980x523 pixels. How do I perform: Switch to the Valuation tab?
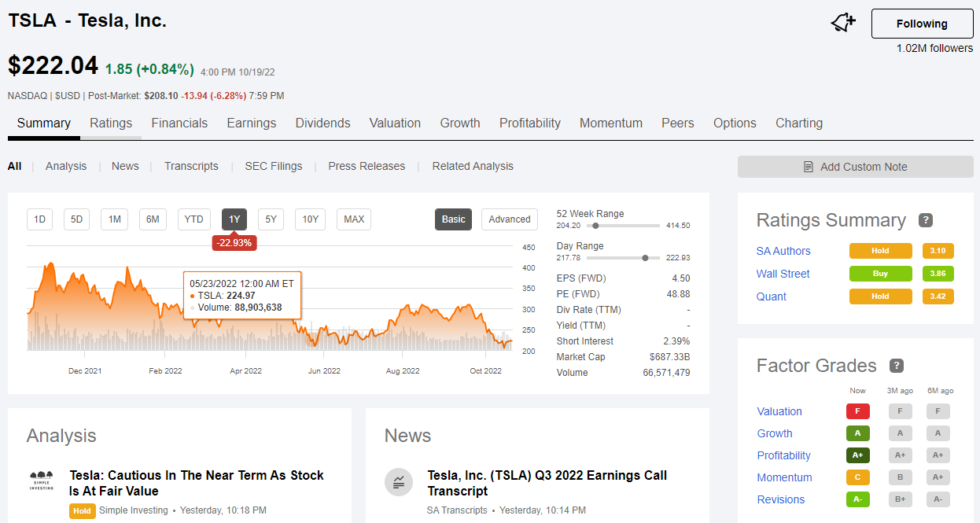(395, 123)
